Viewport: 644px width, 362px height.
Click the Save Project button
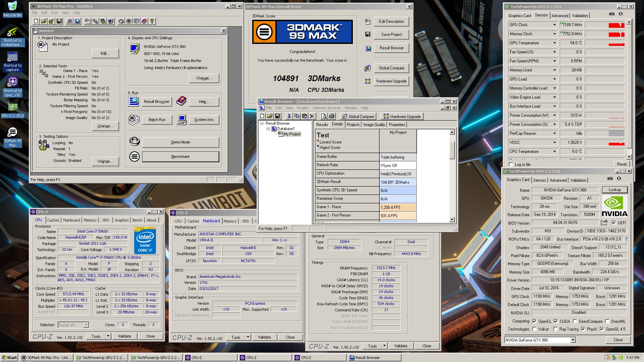(x=391, y=35)
